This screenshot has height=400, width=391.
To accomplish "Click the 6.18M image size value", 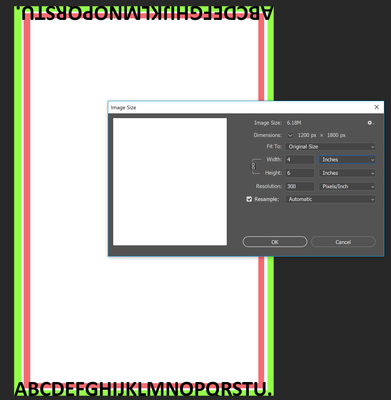I will [294, 123].
